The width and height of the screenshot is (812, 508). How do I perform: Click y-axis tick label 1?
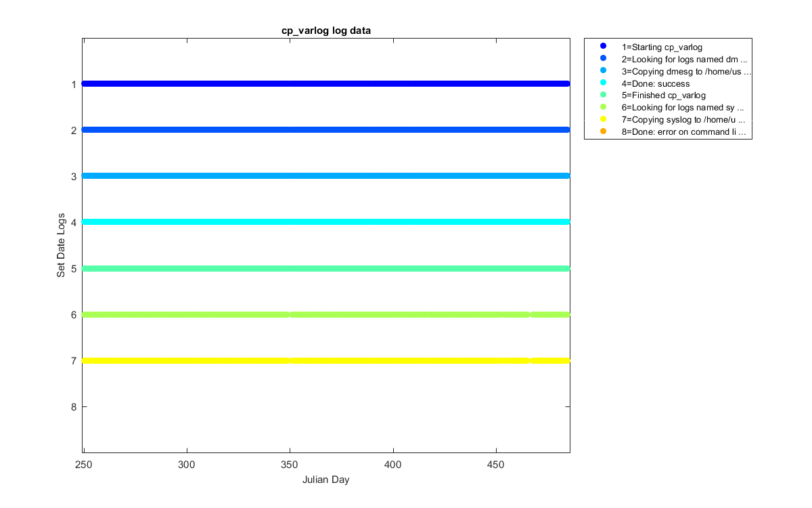[73, 84]
